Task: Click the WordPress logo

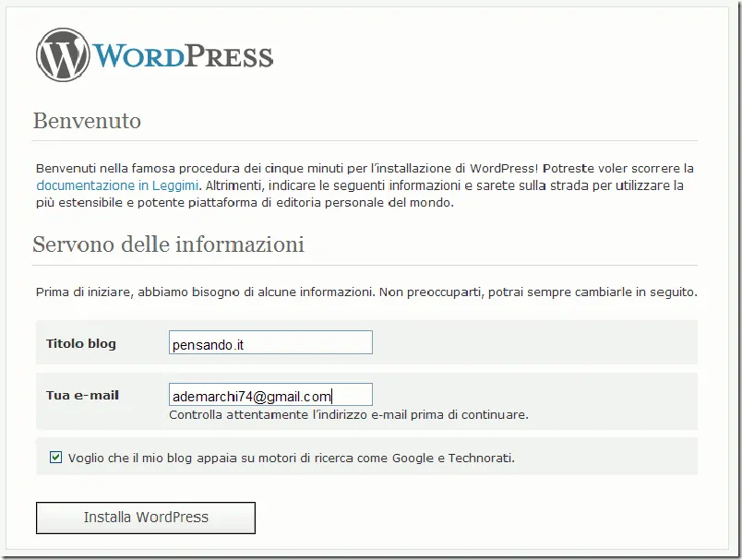Action: (155, 54)
